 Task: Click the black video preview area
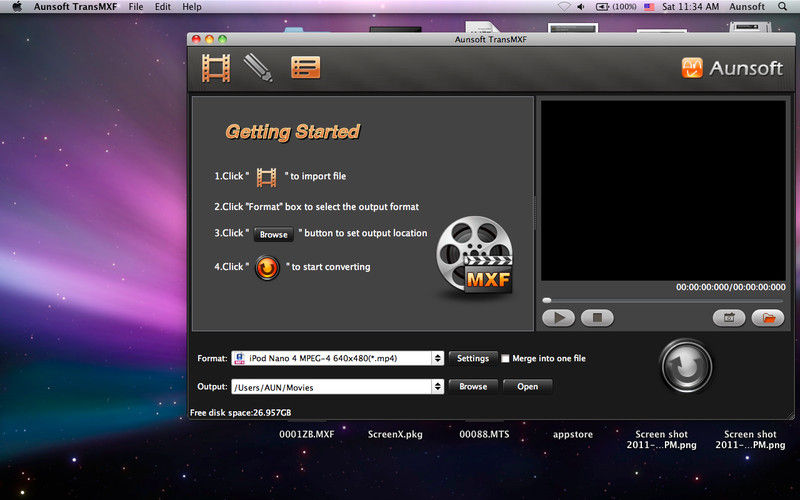point(663,190)
